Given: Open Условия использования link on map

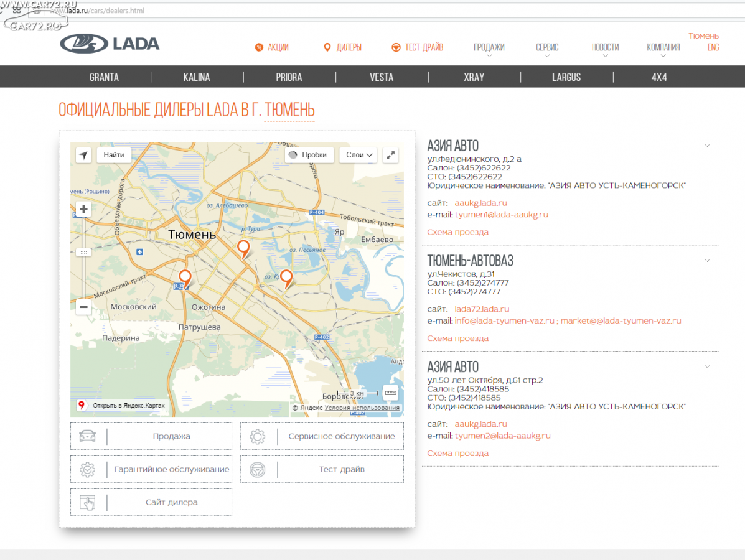Looking at the screenshot, I should (362, 408).
